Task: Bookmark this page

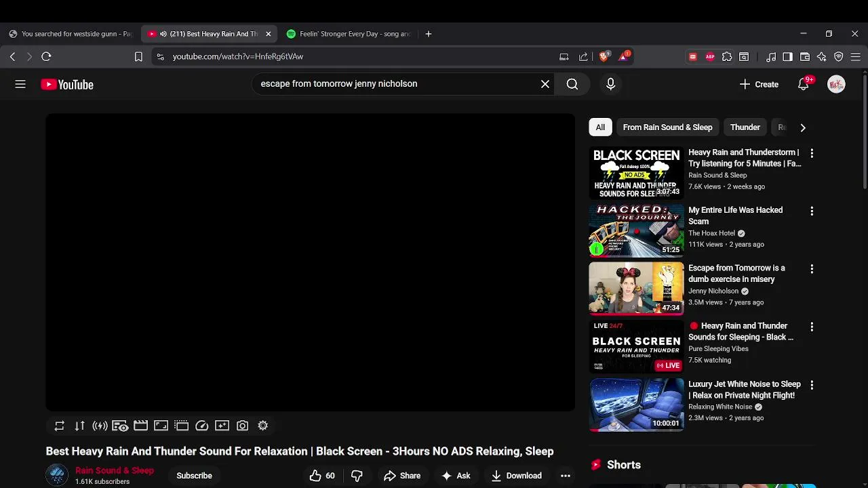Action: tap(138, 57)
